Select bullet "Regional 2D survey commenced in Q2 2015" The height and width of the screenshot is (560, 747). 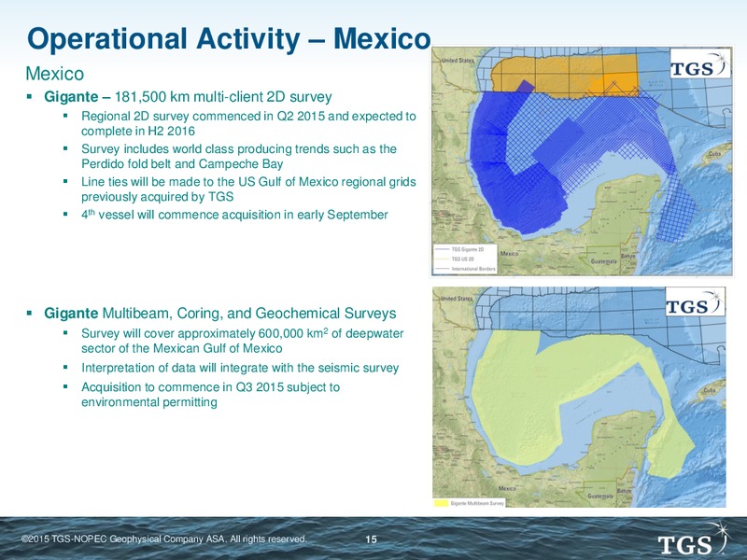[248, 123]
